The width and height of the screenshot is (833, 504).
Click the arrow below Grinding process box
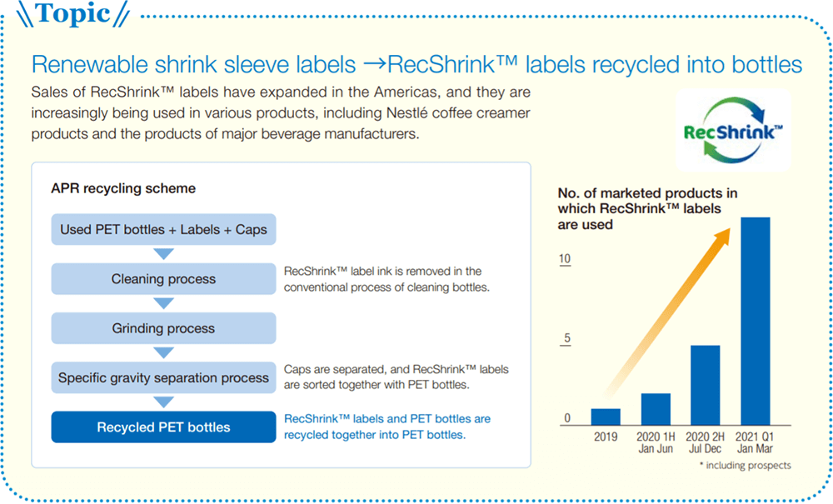163,352
